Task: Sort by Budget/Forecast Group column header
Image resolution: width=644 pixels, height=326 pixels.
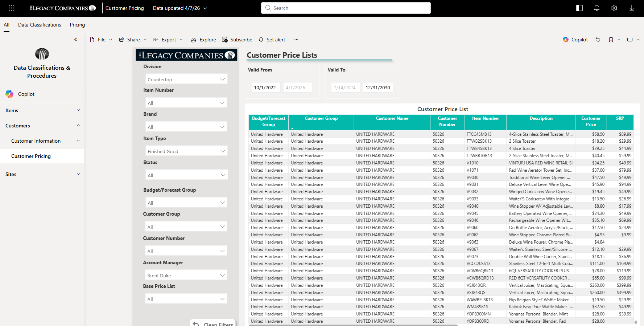Action: [269, 122]
